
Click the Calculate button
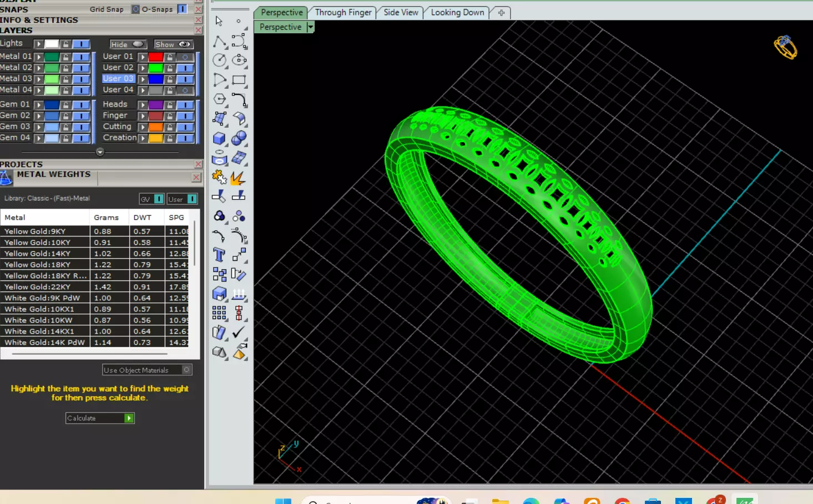click(x=100, y=418)
